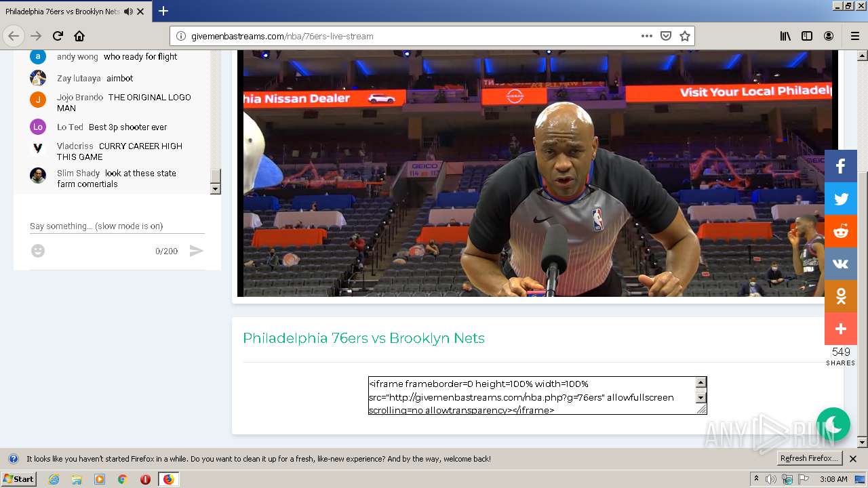
Task: Click Jojo Brando username in chat
Action: click(80, 97)
